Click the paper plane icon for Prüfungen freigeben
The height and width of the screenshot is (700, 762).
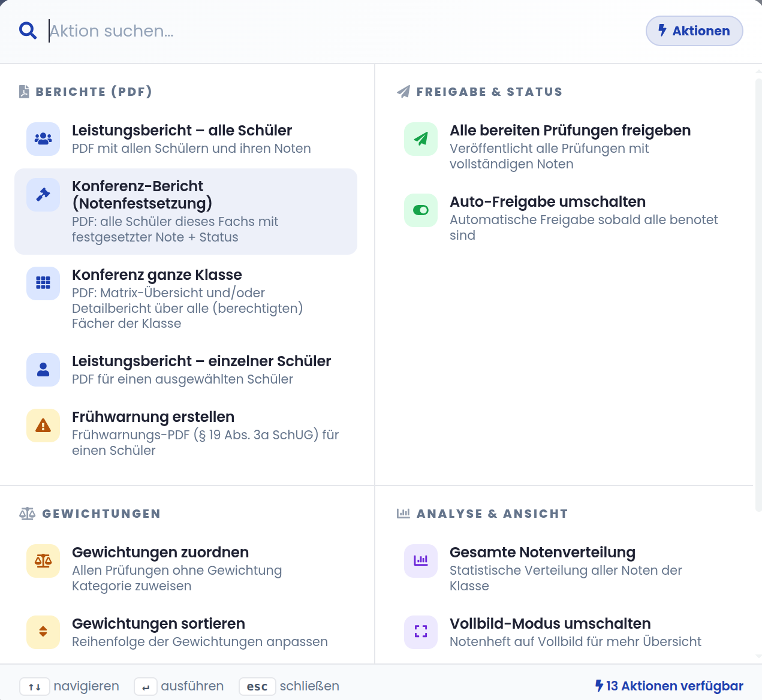point(421,139)
